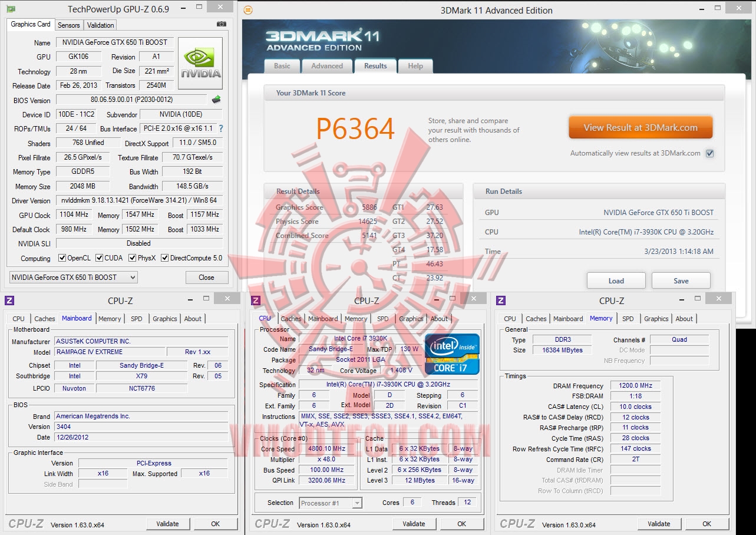Switch to the Basic tab in 3DMark 11
The width and height of the screenshot is (756, 535).
click(x=282, y=66)
